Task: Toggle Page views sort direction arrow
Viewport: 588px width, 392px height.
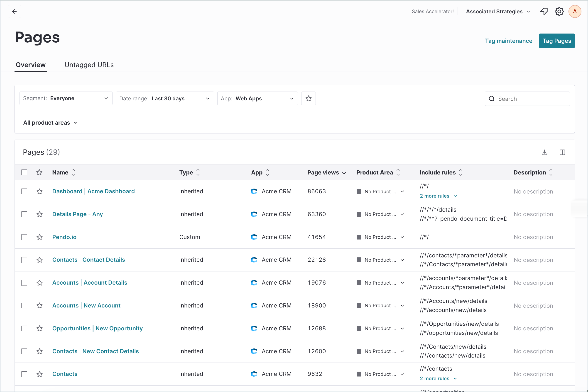Action: pyautogui.click(x=344, y=172)
